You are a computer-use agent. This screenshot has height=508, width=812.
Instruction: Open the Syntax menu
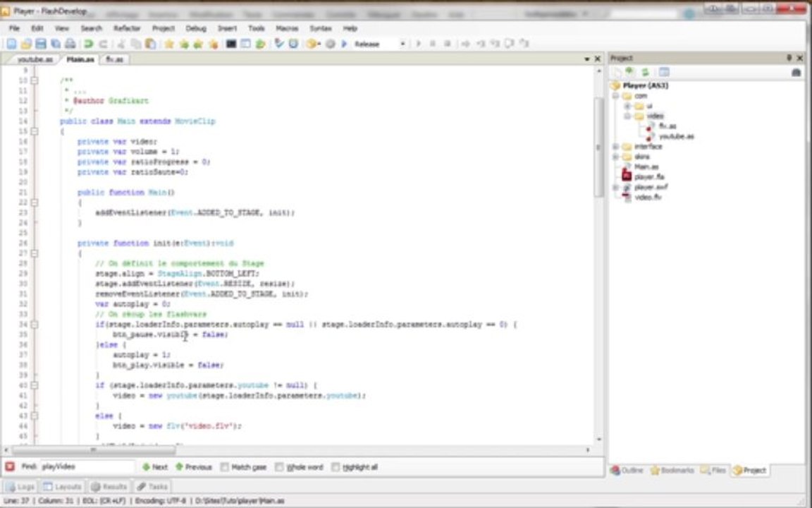tap(321, 28)
